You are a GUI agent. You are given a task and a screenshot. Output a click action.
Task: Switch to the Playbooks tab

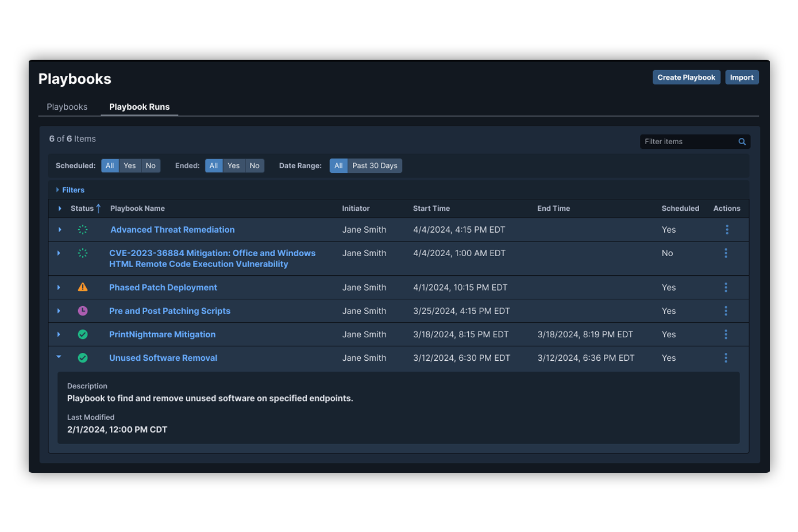tap(67, 107)
